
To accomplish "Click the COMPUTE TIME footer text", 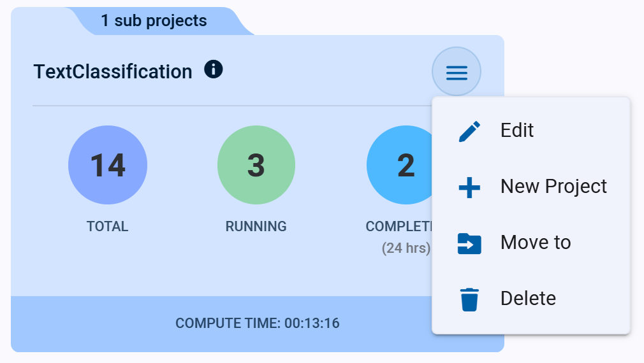I will (258, 324).
